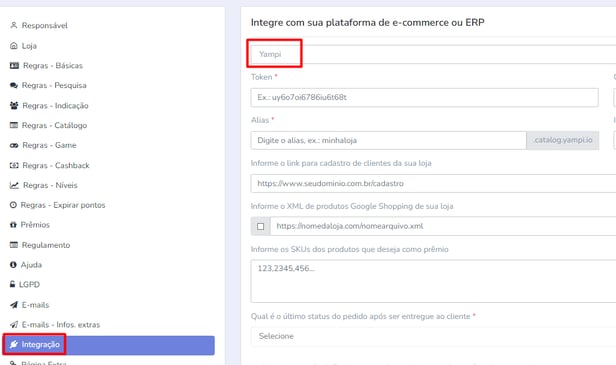Go to Regras - Expirar pontos
Screen dimensions: 616x365
[x=63, y=205]
